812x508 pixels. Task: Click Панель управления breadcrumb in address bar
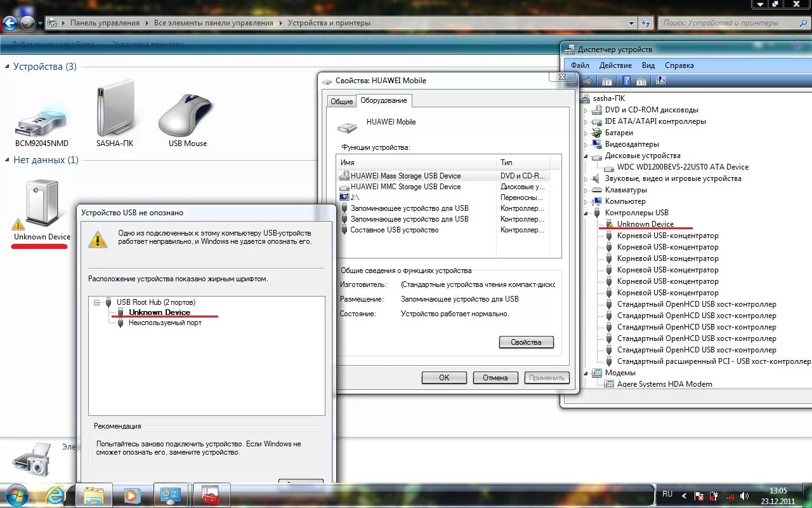pos(105,23)
